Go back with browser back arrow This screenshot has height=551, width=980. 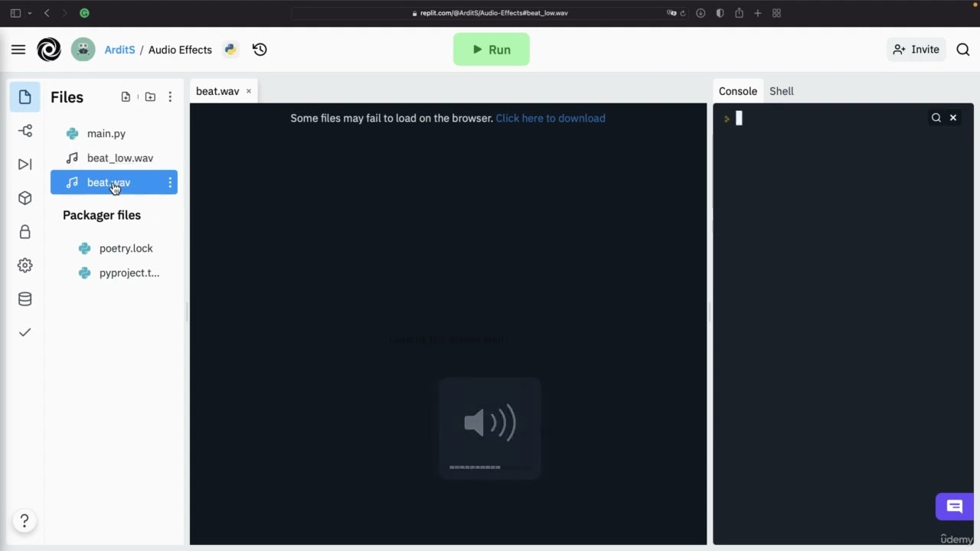pyautogui.click(x=47, y=13)
